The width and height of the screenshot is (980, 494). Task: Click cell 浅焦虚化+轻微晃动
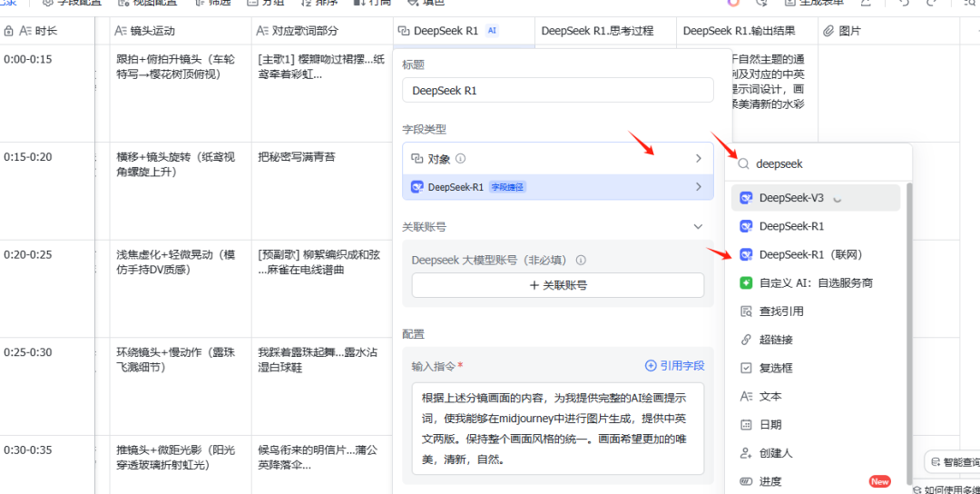pyautogui.click(x=181, y=288)
